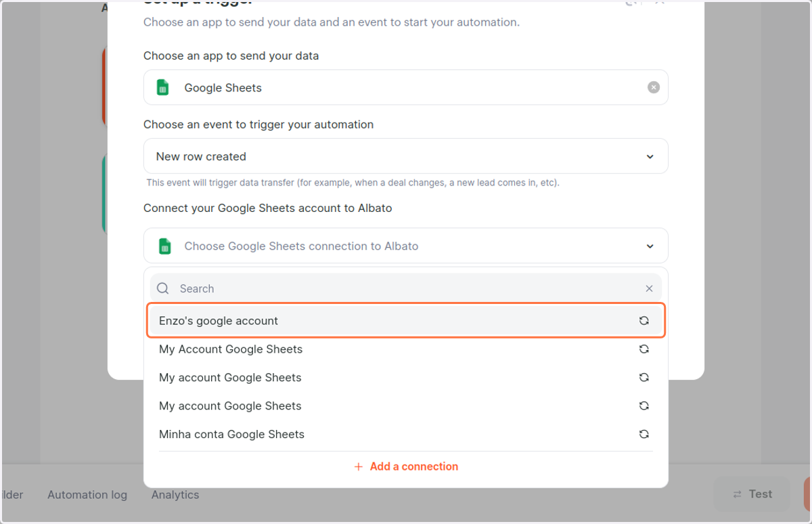Refresh Enzo's google account connection
The image size is (812, 524).
[x=644, y=321]
